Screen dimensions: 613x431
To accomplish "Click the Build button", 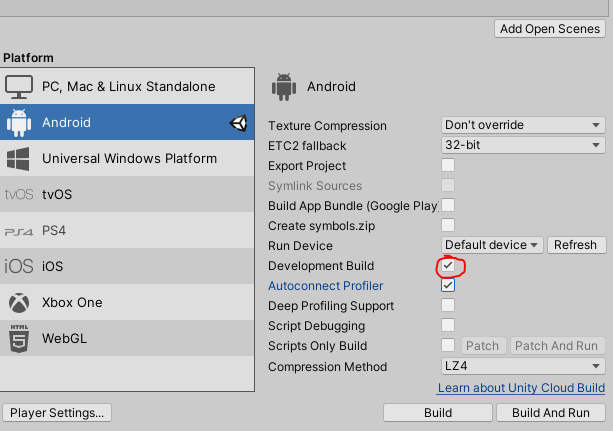I will (x=438, y=413).
